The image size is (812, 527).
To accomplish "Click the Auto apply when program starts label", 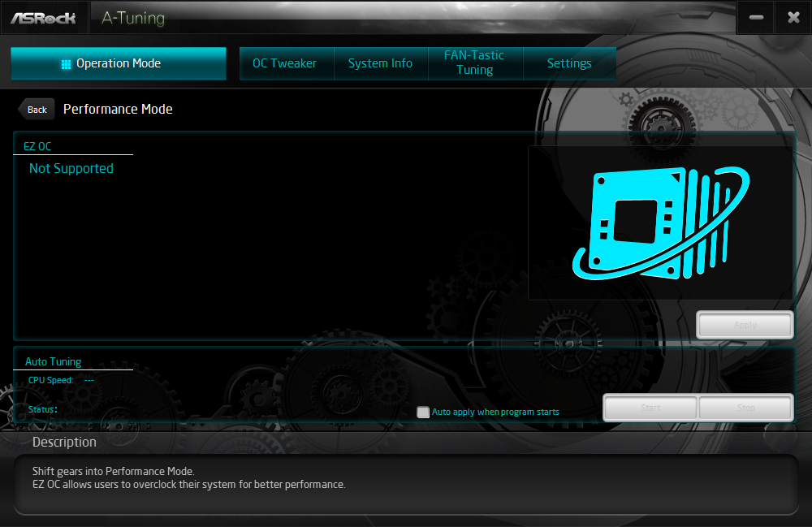I will [x=495, y=412].
